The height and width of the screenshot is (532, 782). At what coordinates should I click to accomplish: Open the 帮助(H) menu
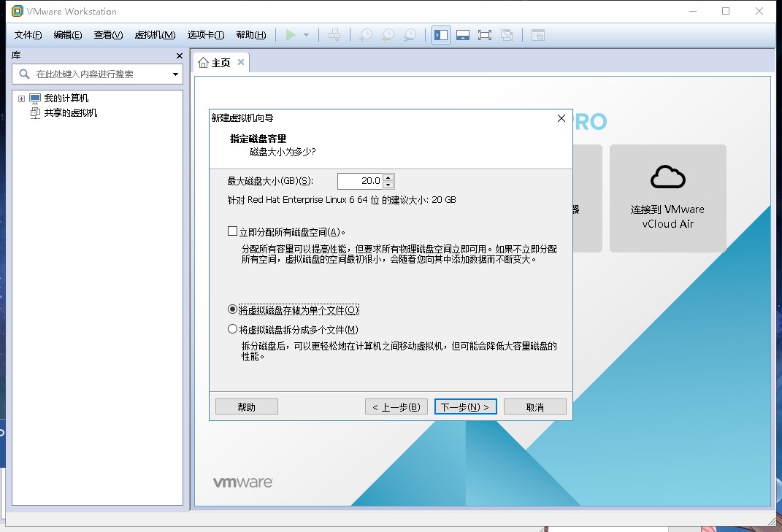[251, 35]
